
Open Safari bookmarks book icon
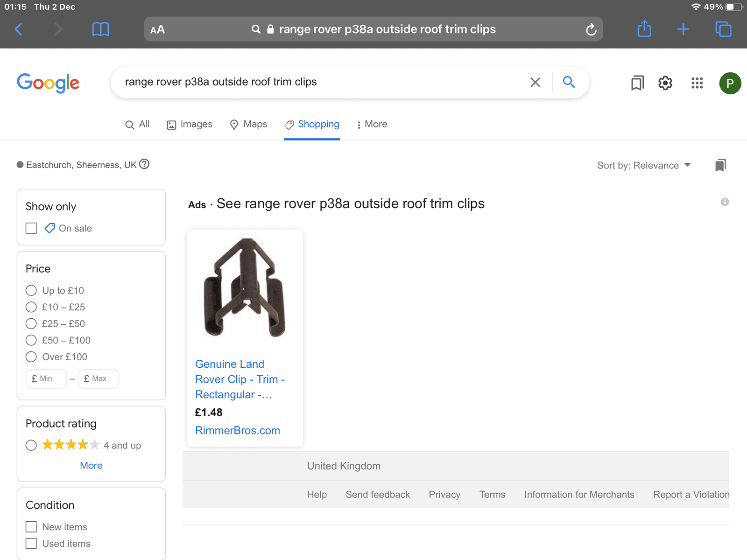tap(100, 29)
